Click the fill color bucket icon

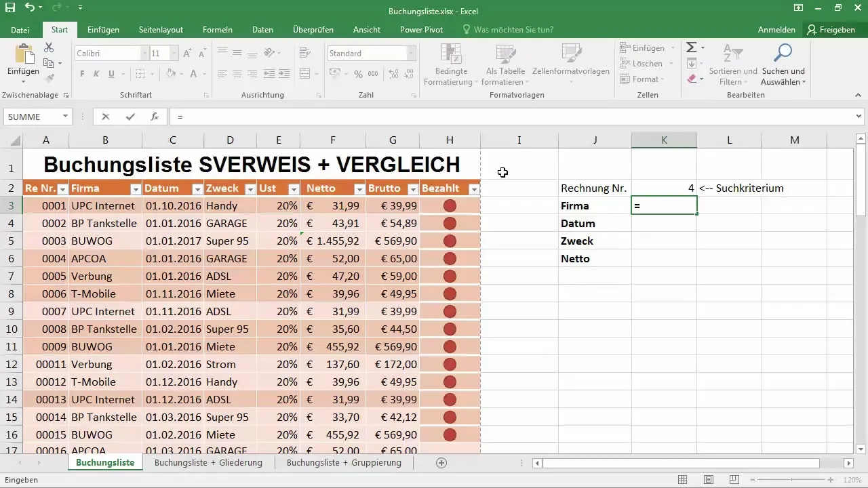(171, 74)
